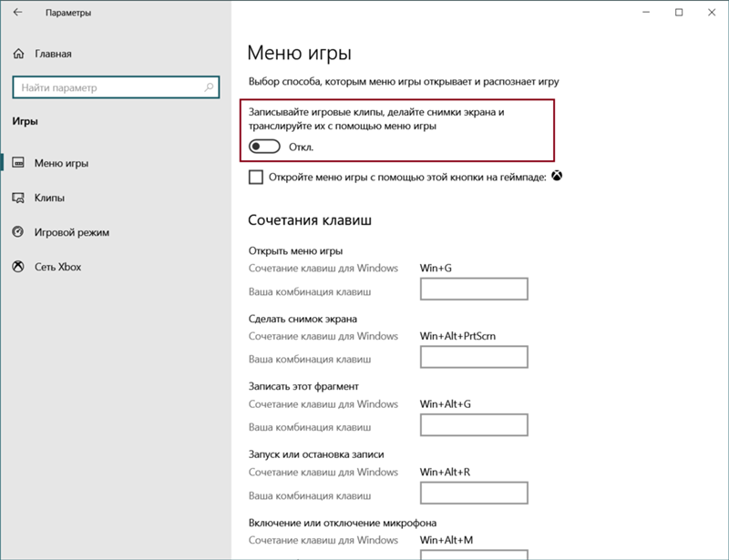
Task: Click the Win+Alt+G shortcut text
Action: click(x=445, y=404)
